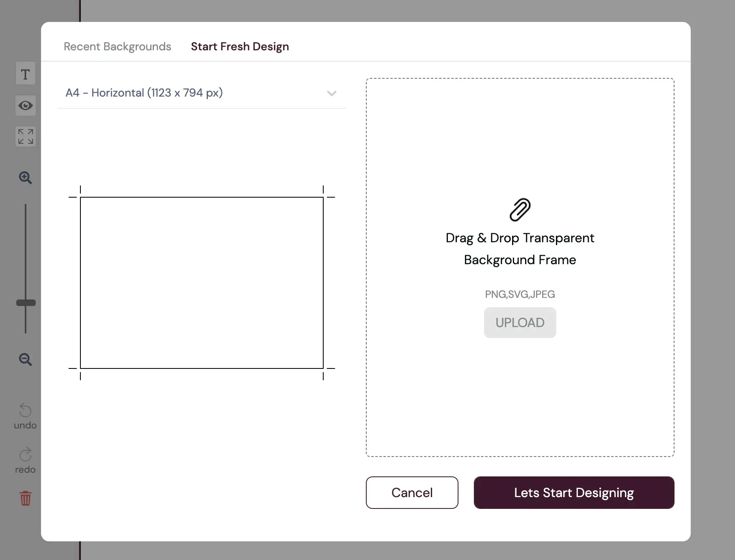Zoom in with the magnifier plus icon
735x560 pixels.
coord(25,177)
